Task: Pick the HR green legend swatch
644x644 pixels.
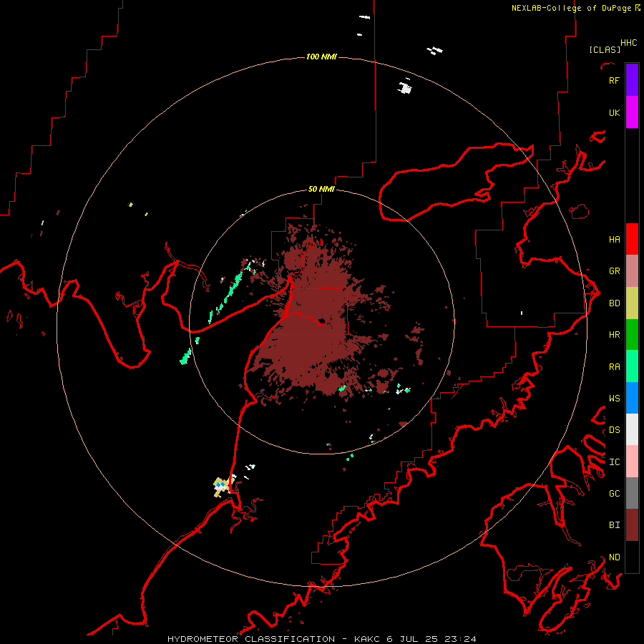Action: click(632, 335)
